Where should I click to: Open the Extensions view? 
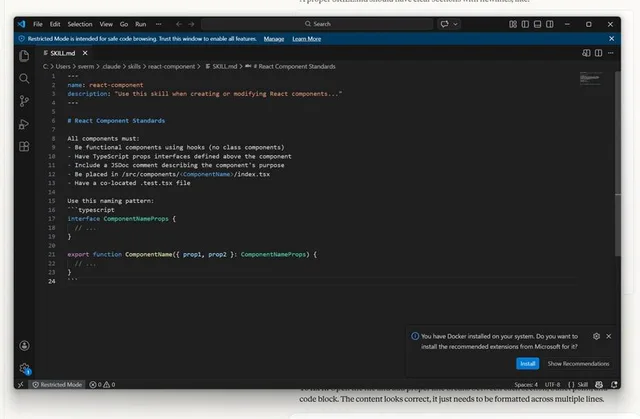pos(24,146)
